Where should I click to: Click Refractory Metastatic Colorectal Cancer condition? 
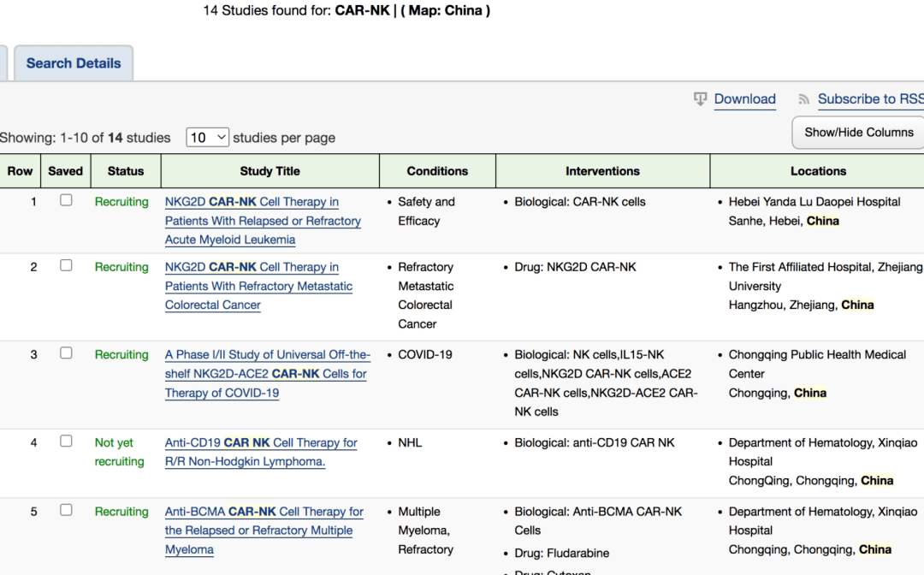click(425, 295)
